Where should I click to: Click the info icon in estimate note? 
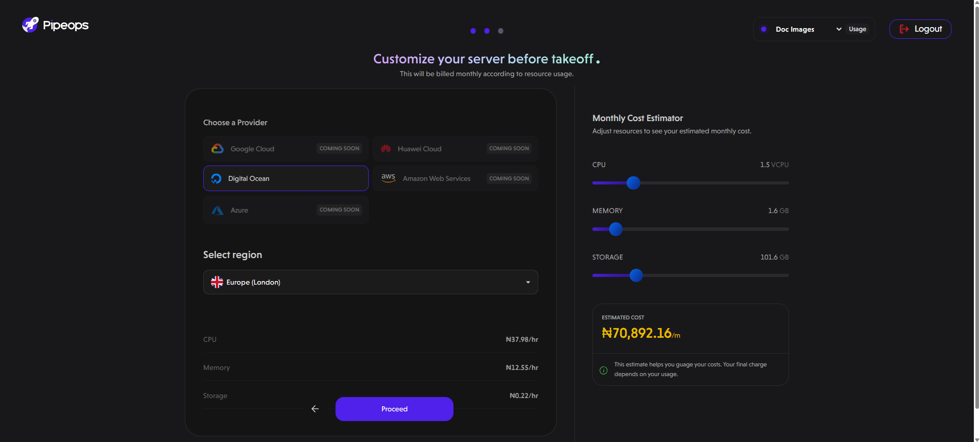click(x=604, y=370)
